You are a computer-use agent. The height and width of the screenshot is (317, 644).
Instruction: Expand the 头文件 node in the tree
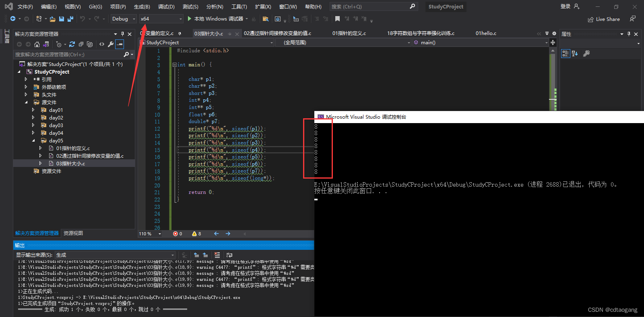tap(26, 95)
